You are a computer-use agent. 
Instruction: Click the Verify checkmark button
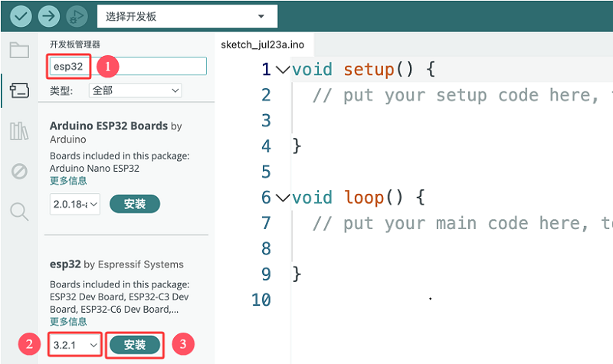point(21,16)
